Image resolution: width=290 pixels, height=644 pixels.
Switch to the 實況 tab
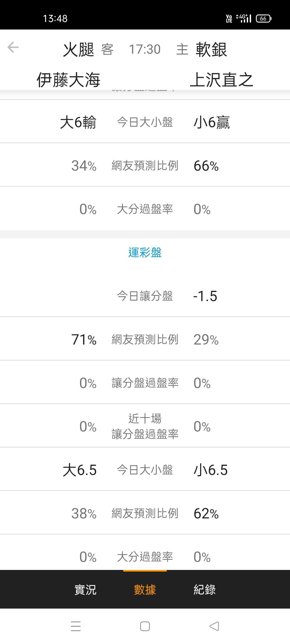coord(85,590)
